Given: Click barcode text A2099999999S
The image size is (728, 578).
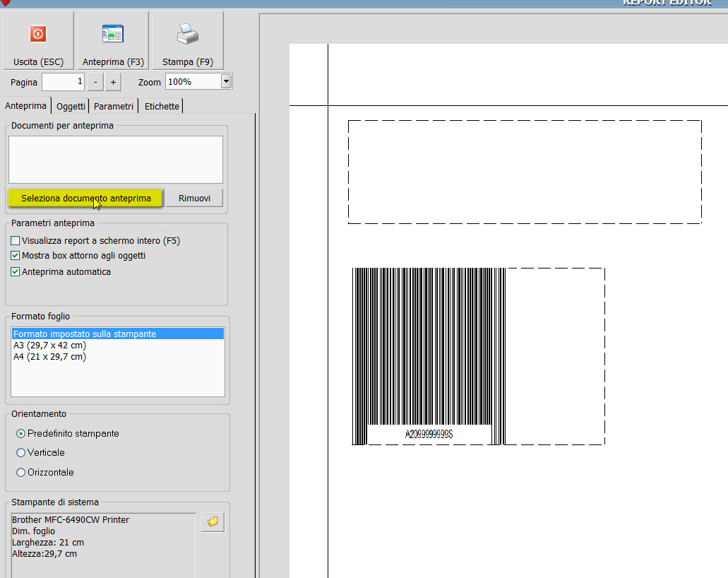Looking at the screenshot, I should pyautogui.click(x=429, y=434).
